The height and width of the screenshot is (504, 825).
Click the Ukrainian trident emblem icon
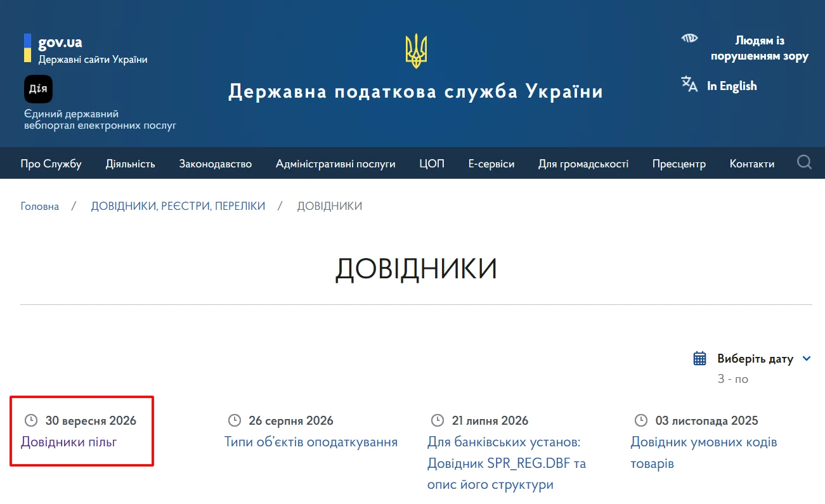pyautogui.click(x=416, y=51)
